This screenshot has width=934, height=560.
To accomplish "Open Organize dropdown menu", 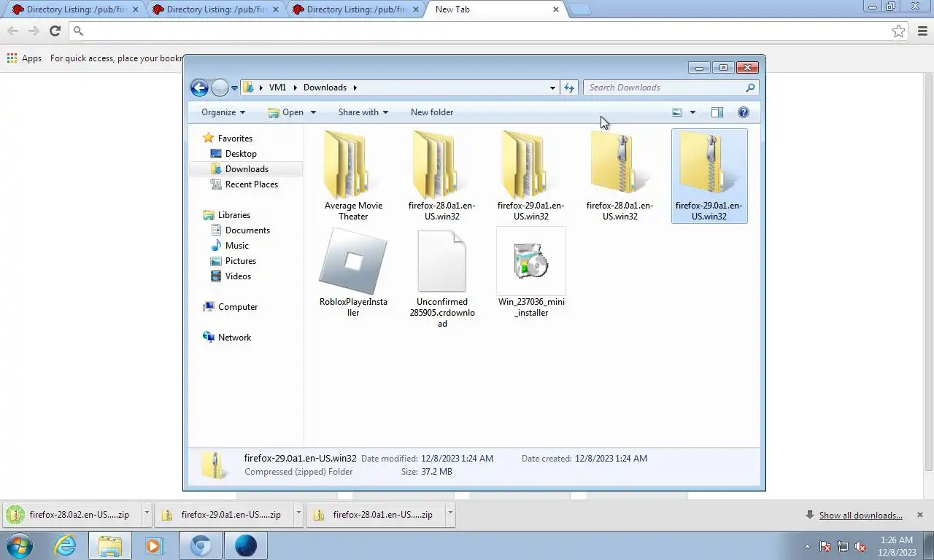I will pyautogui.click(x=223, y=112).
